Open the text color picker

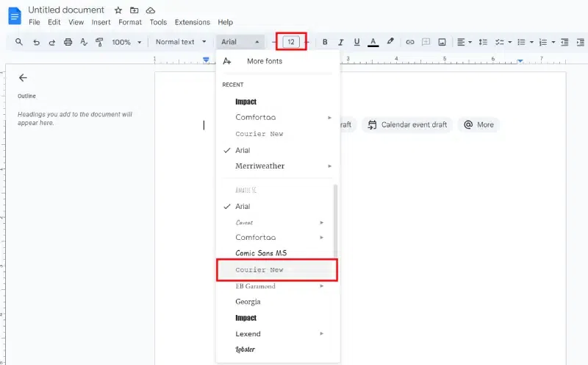373,42
